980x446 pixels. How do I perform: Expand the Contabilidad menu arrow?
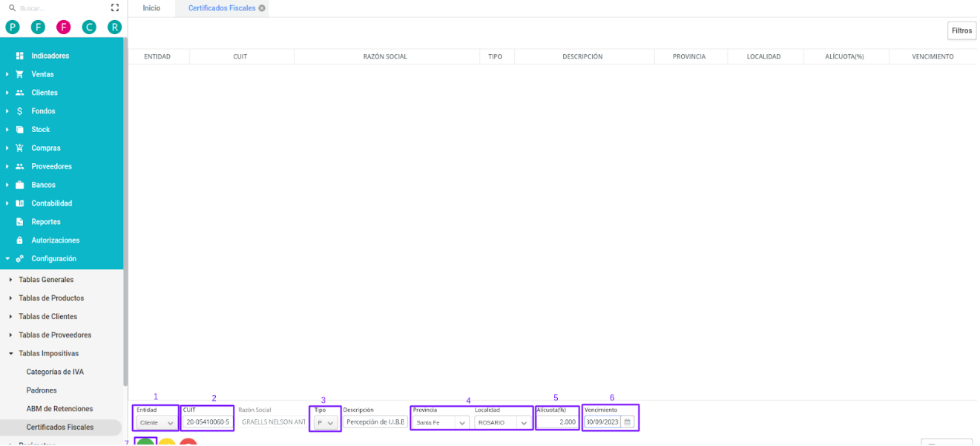point(7,203)
